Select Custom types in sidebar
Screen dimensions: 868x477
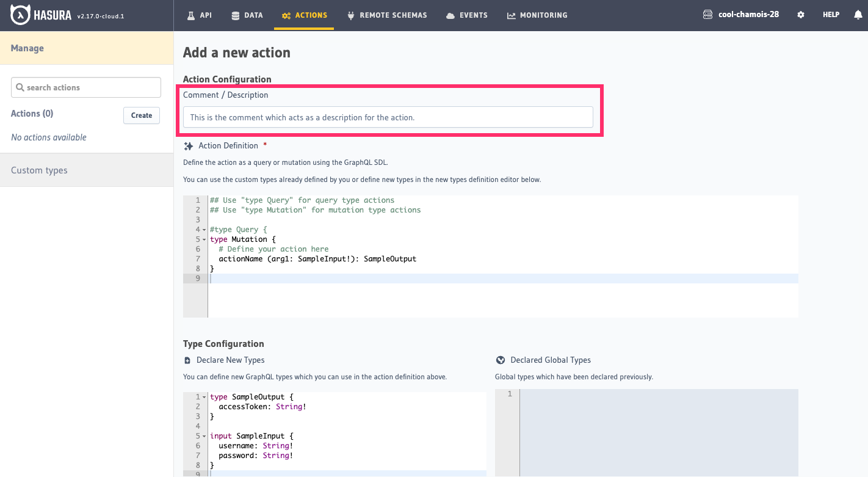[x=39, y=170]
